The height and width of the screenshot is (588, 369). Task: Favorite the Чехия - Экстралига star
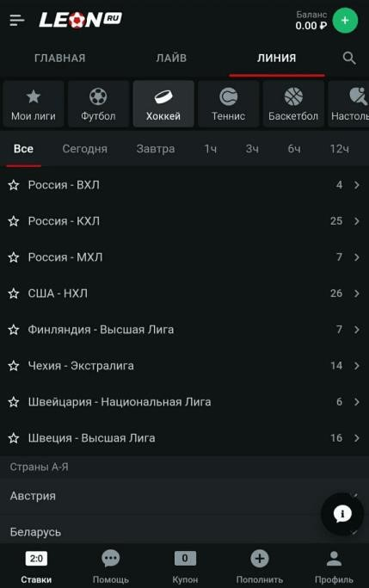point(14,366)
